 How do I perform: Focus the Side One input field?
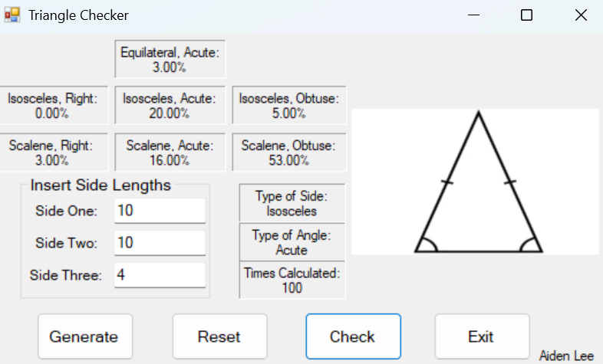pyautogui.click(x=160, y=211)
